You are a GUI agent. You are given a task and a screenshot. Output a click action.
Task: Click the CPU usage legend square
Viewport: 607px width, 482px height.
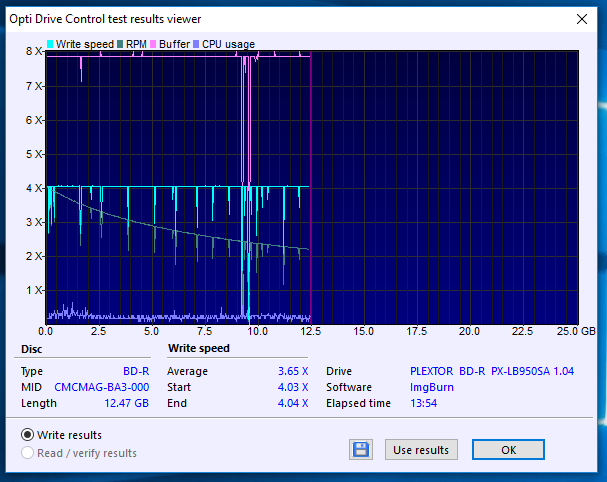click(198, 44)
